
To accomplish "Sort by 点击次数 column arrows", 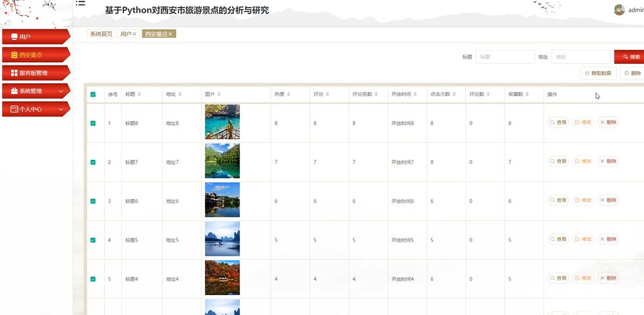I will tap(454, 94).
